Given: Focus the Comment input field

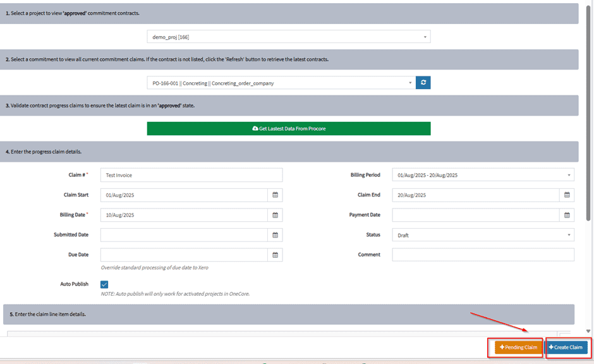Looking at the screenshot, I should pos(483,255).
